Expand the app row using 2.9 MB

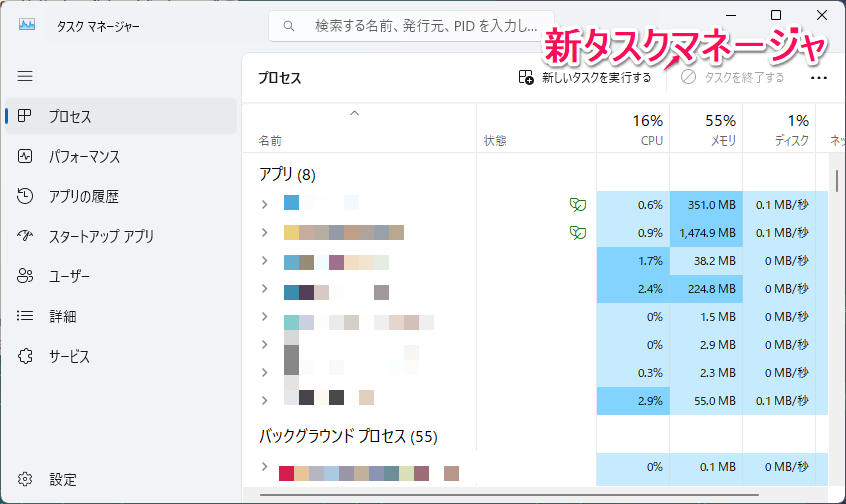point(264,345)
